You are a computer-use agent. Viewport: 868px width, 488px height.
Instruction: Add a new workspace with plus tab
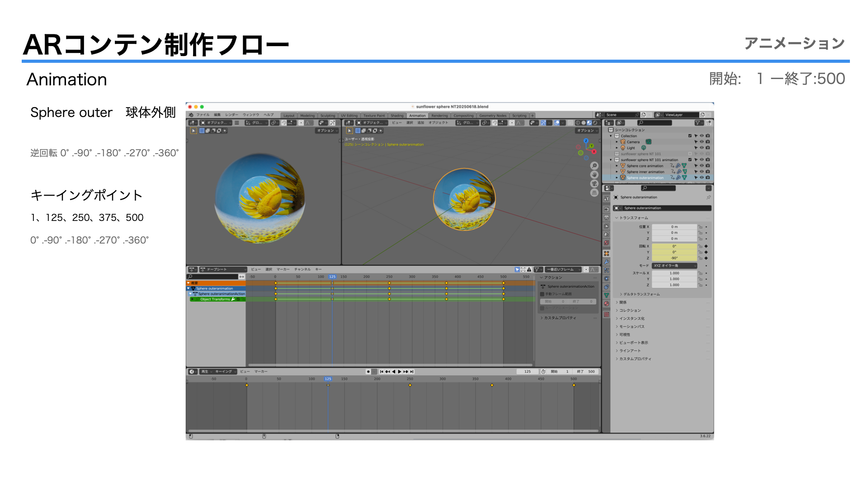[533, 116]
